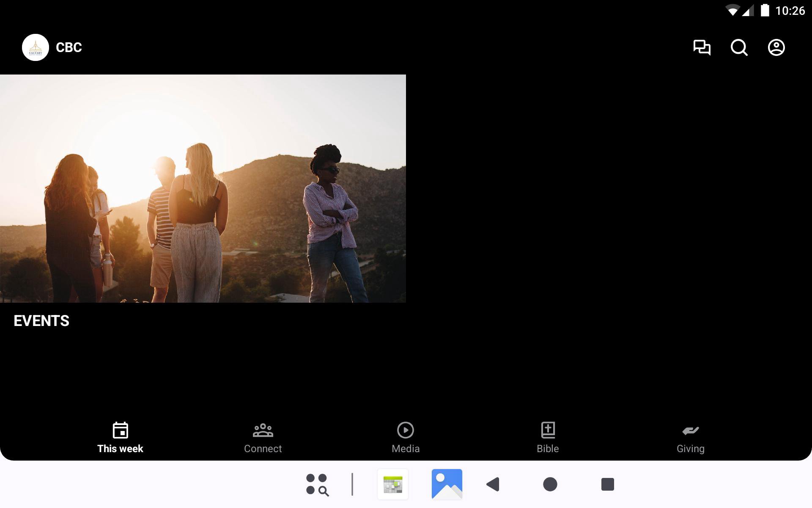Open the messages chat icon
The image size is (812, 508).
[x=702, y=47]
